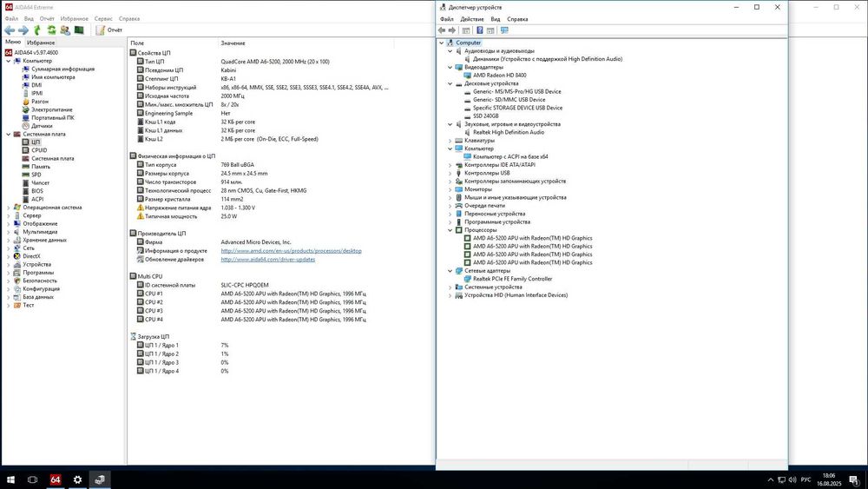Click the Кэш L2 row
This screenshot has height=489, width=868.
260,139
